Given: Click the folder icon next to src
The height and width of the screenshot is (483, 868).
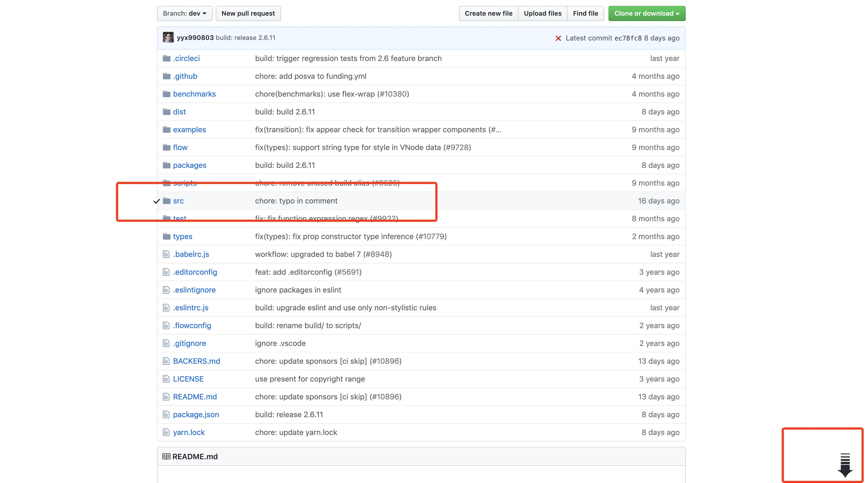Looking at the screenshot, I should point(166,201).
